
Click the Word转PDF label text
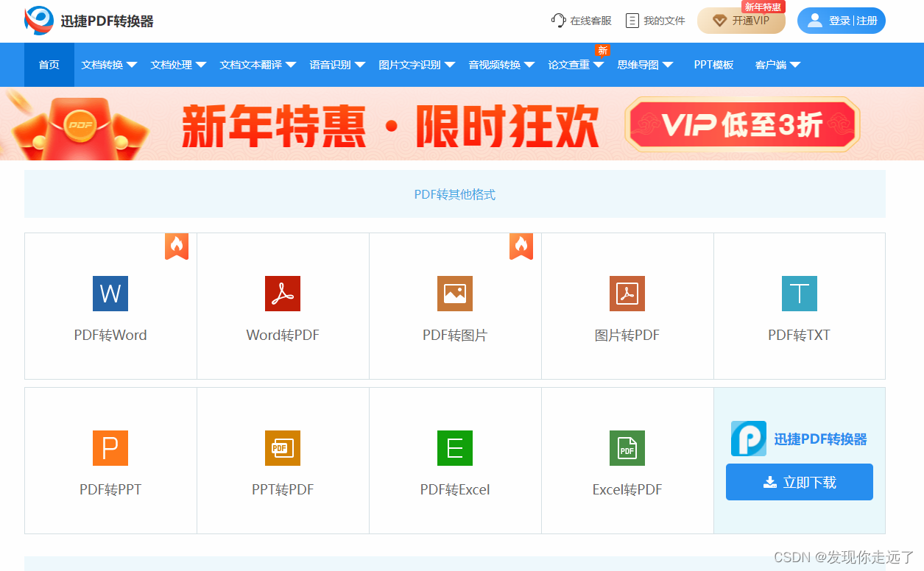tap(283, 335)
